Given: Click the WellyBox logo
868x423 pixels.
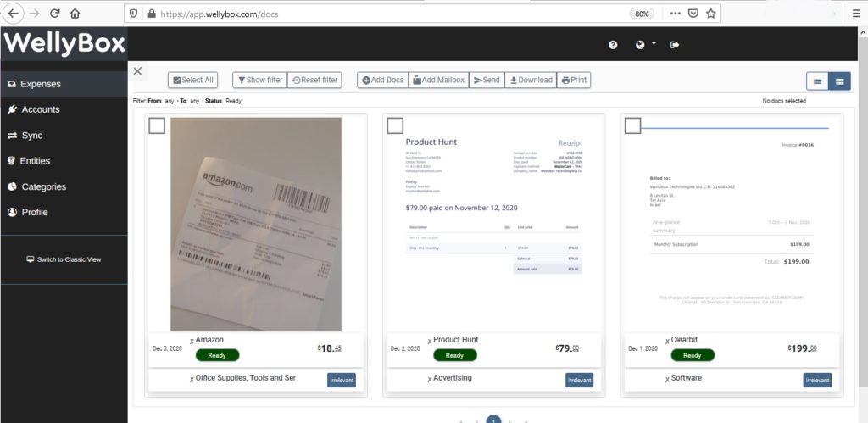Looking at the screenshot, I should (x=64, y=42).
